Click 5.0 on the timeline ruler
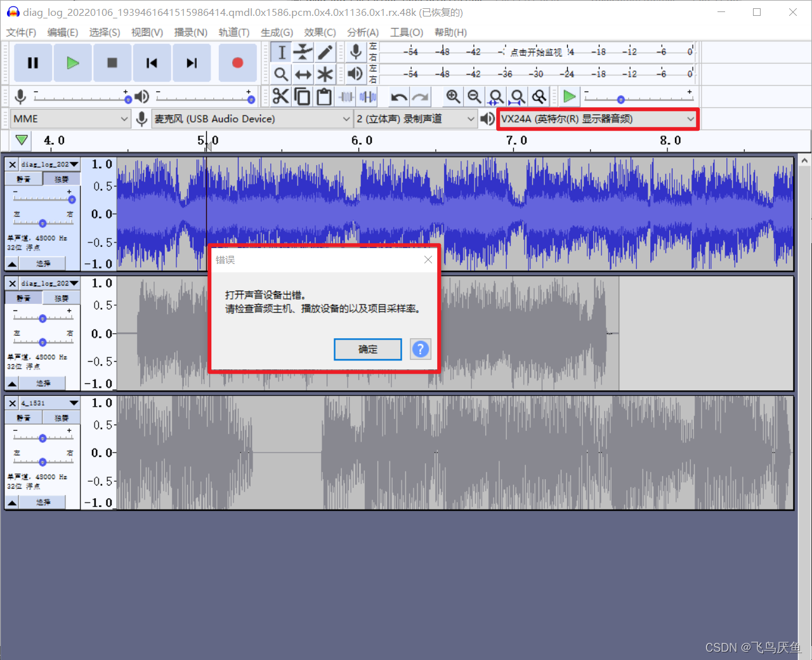Image resolution: width=812 pixels, height=660 pixels. [x=208, y=140]
